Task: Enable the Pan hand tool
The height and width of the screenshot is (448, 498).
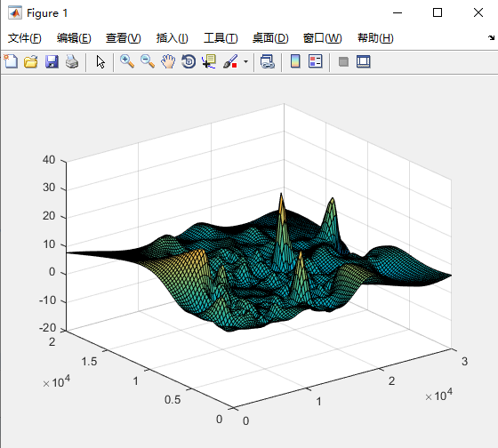Action: pyautogui.click(x=168, y=61)
